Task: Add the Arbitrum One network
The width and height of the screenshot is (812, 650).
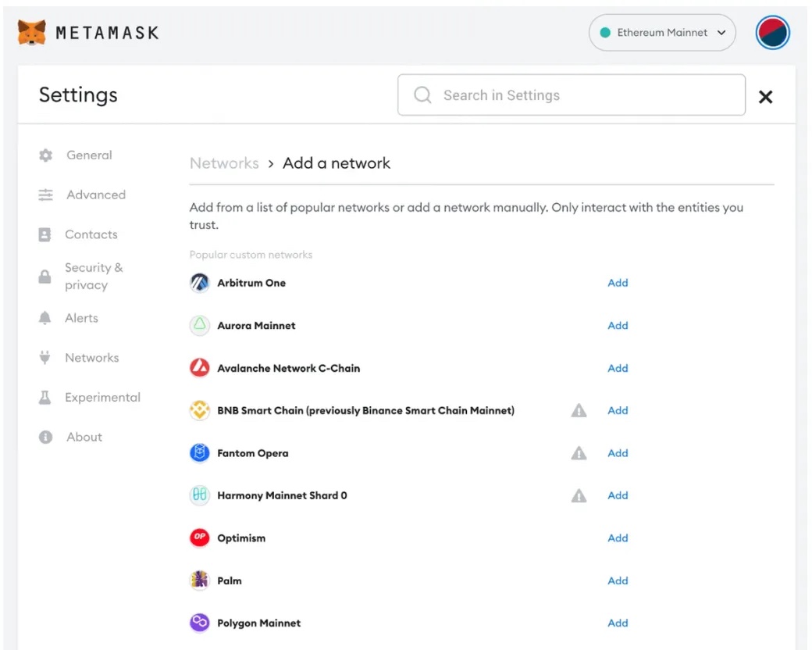Action: point(618,282)
